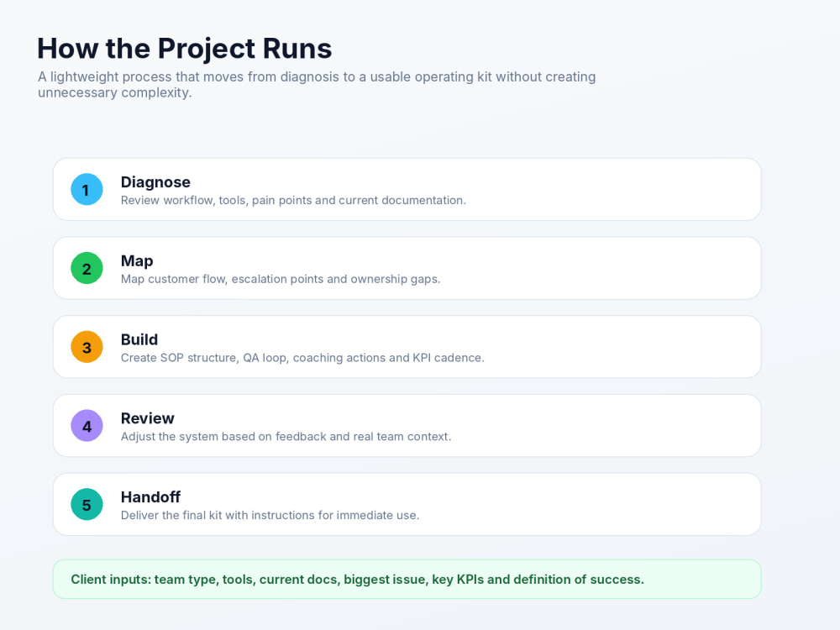The width and height of the screenshot is (840, 630).
Task: Click 'Review workflow, tools, pain points' description
Action: [293, 201]
